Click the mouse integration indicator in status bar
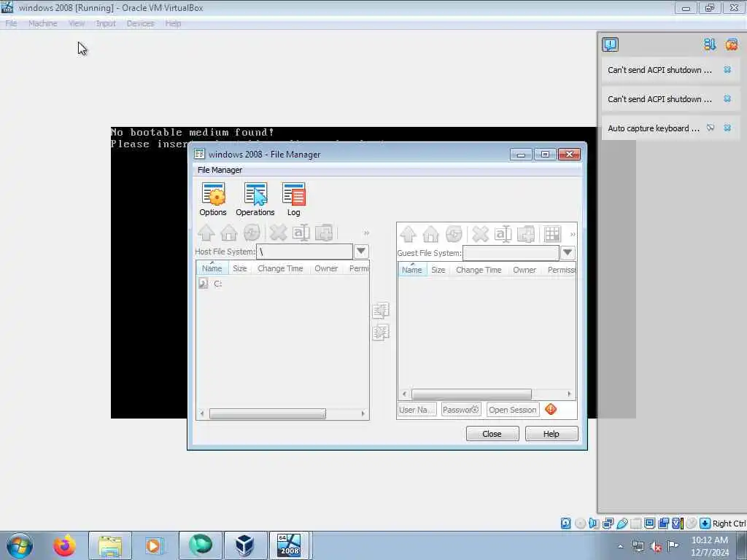747x560 pixels. [692, 524]
